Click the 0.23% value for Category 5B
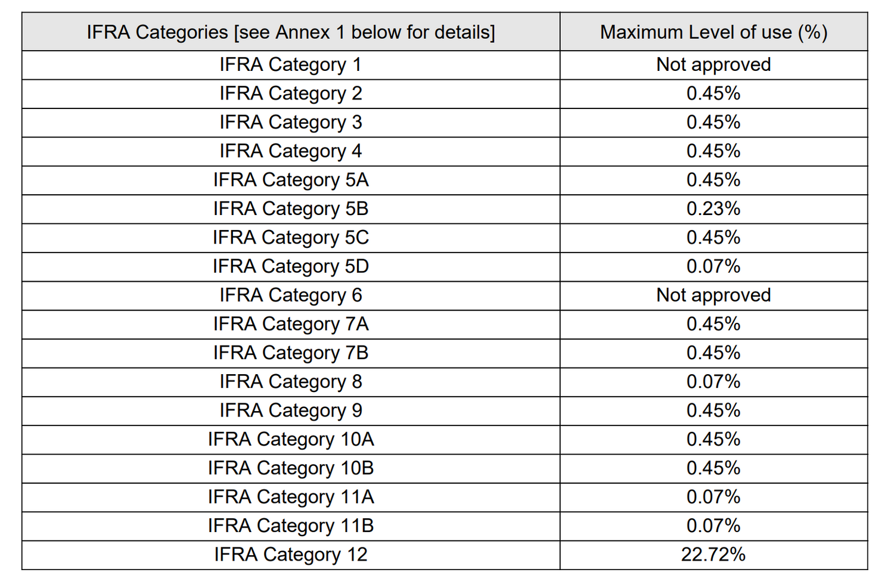The image size is (894, 588). click(x=713, y=209)
